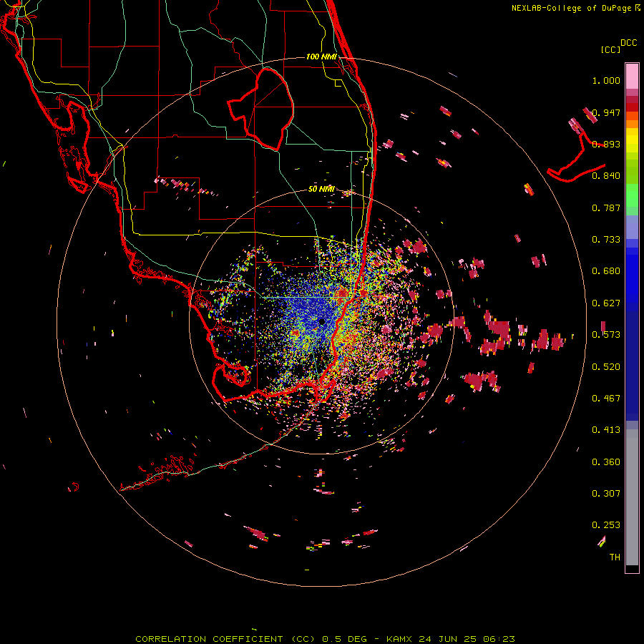Click the black radar site dot

click(x=321, y=322)
